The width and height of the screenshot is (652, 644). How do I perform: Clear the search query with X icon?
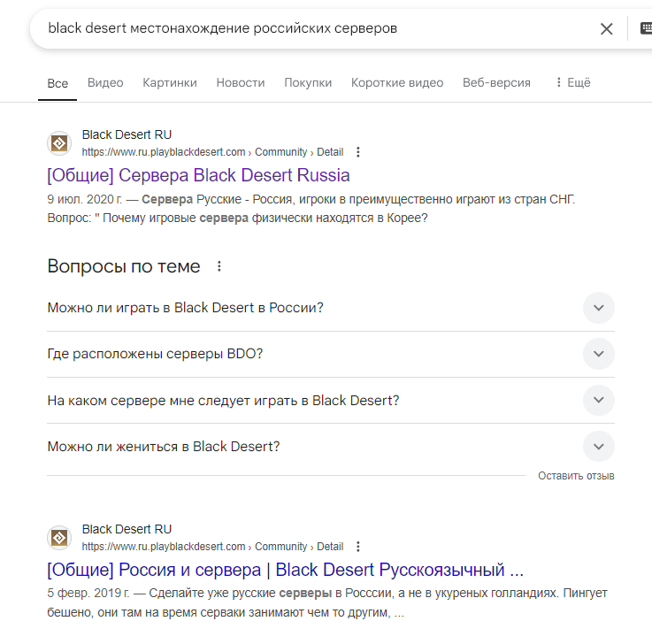click(x=606, y=28)
